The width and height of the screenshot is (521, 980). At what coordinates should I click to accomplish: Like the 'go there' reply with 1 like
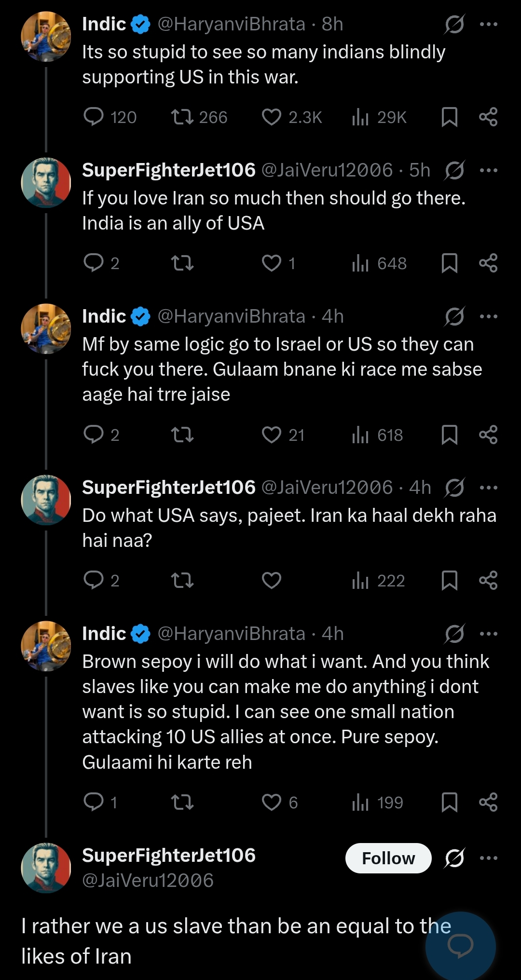pos(272,263)
